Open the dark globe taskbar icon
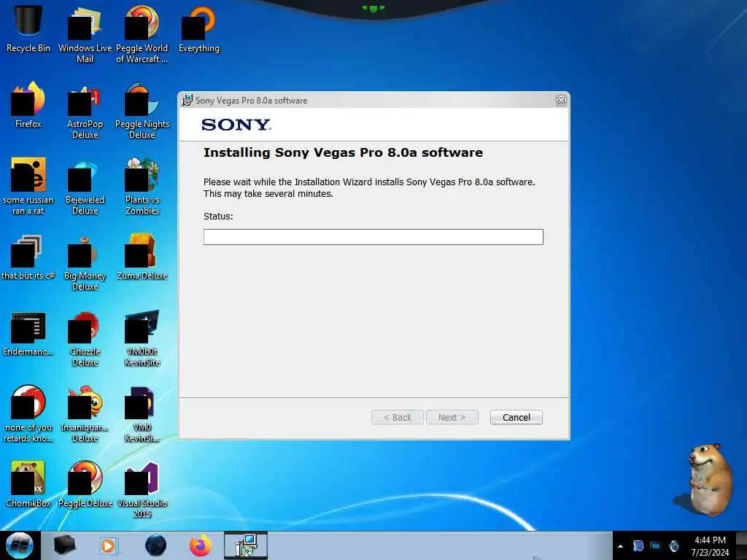Image resolution: width=747 pixels, height=560 pixels. pos(155,545)
